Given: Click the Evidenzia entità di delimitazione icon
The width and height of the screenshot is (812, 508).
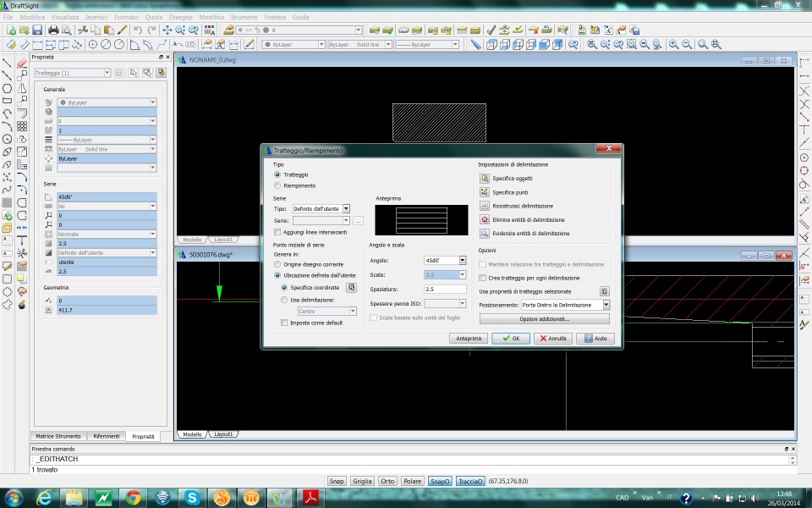Looking at the screenshot, I should click(x=485, y=233).
